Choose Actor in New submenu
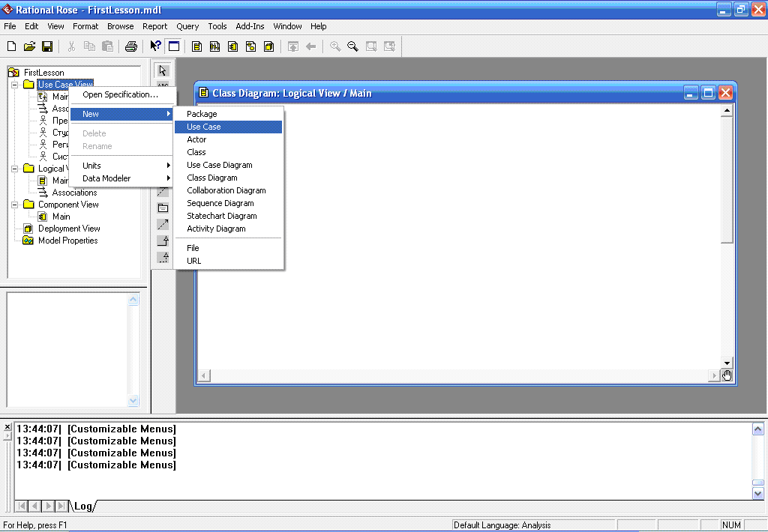Screen dimensions: 768x532 coord(228,139)
